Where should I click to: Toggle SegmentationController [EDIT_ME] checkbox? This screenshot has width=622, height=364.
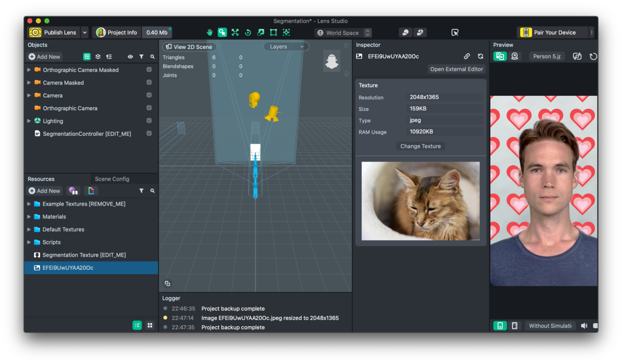click(x=149, y=134)
